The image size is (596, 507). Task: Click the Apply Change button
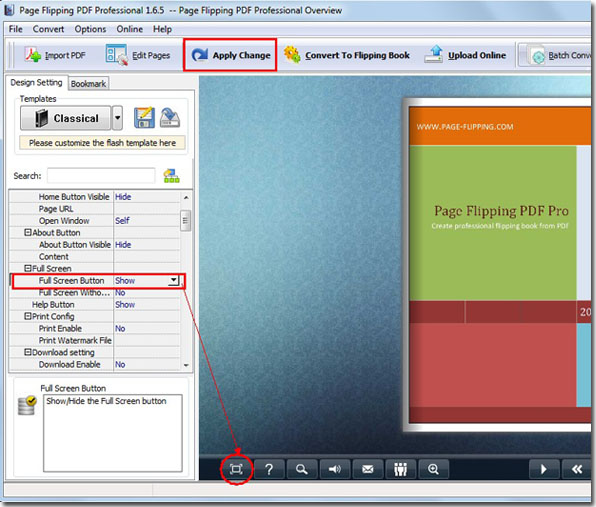click(230, 55)
